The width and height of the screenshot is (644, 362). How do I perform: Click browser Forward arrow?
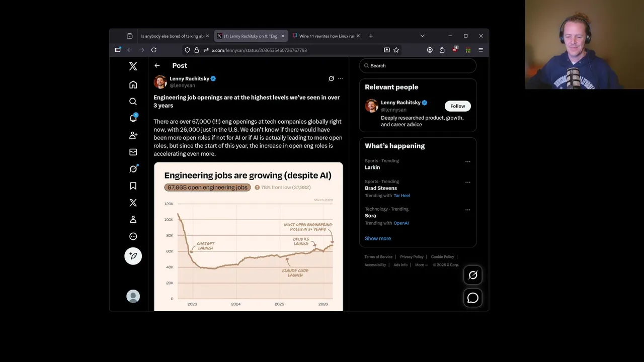[141, 50]
